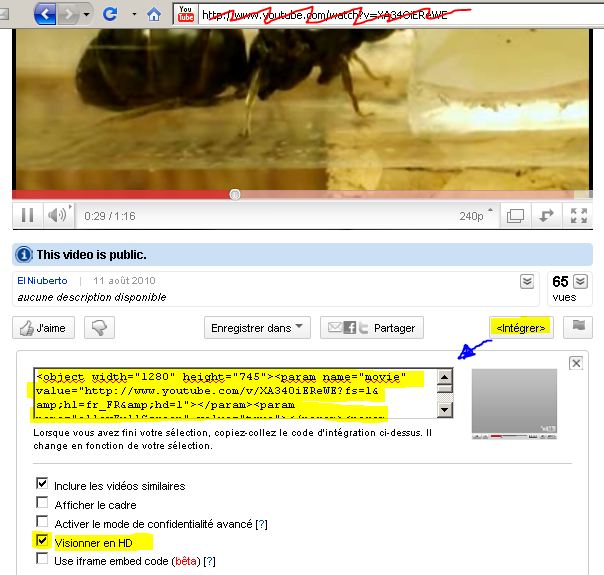The height and width of the screenshot is (575, 604).
Task: Enable Afficher le cadre checkbox
Action: tap(42, 503)
